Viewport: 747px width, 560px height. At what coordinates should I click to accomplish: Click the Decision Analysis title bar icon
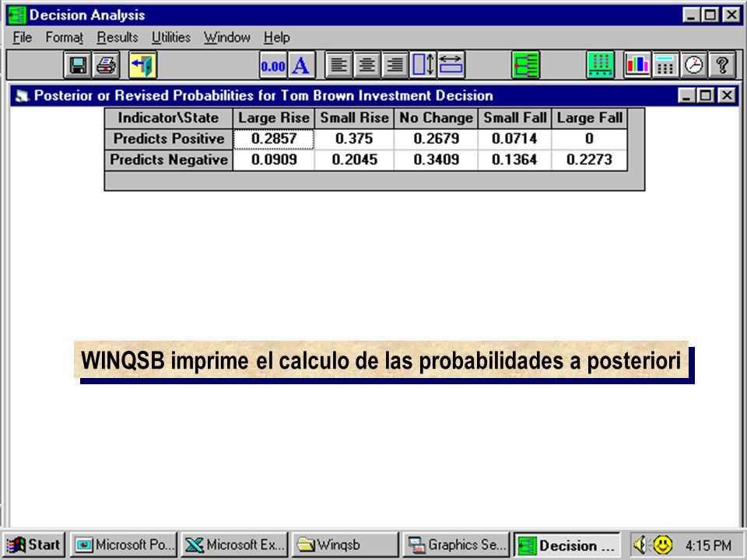(17, 16)
